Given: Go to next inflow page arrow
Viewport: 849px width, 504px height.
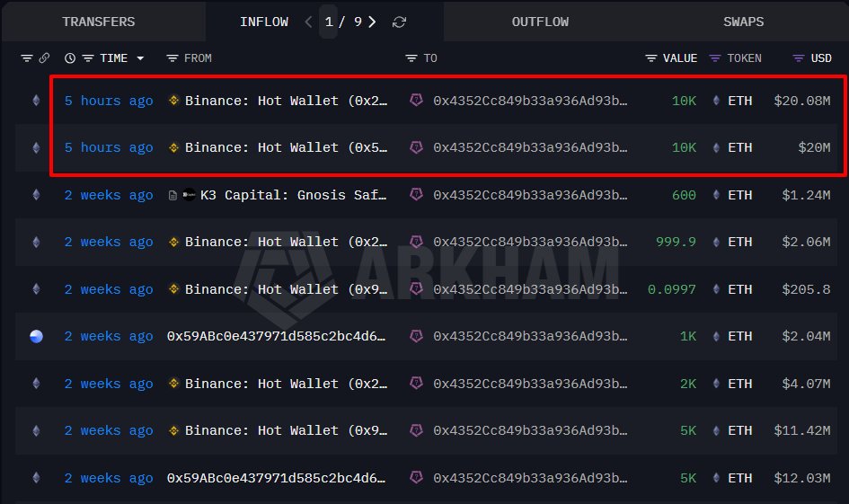Looking at the screenshot, I should point(372,22).
